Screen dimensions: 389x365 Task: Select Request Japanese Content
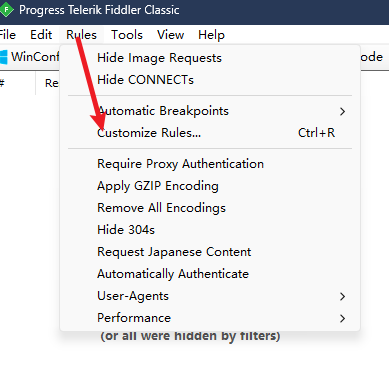click(174, 252)
